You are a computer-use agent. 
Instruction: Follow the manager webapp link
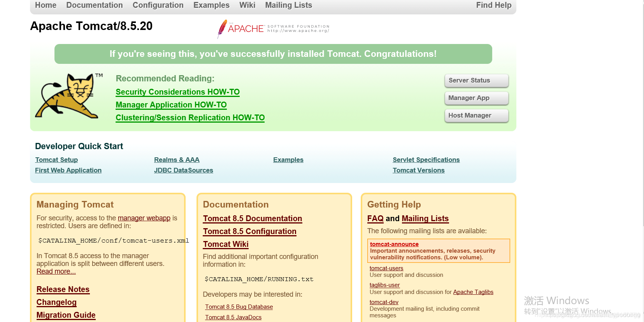pyautogui.click(x=144, y=218)
